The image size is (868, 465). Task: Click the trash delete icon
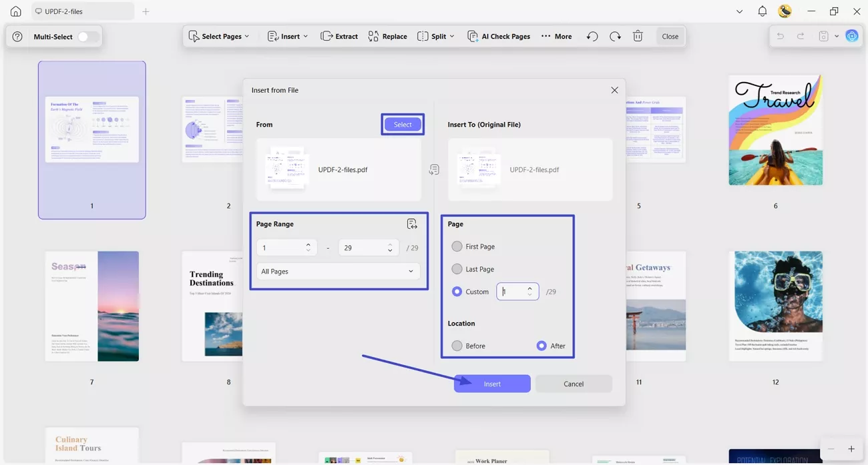pyautogui.click(x=638, y=36)
